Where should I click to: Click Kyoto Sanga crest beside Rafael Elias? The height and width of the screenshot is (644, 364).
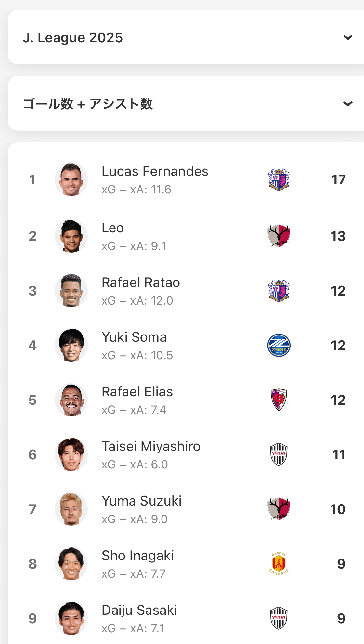[279, 400]
